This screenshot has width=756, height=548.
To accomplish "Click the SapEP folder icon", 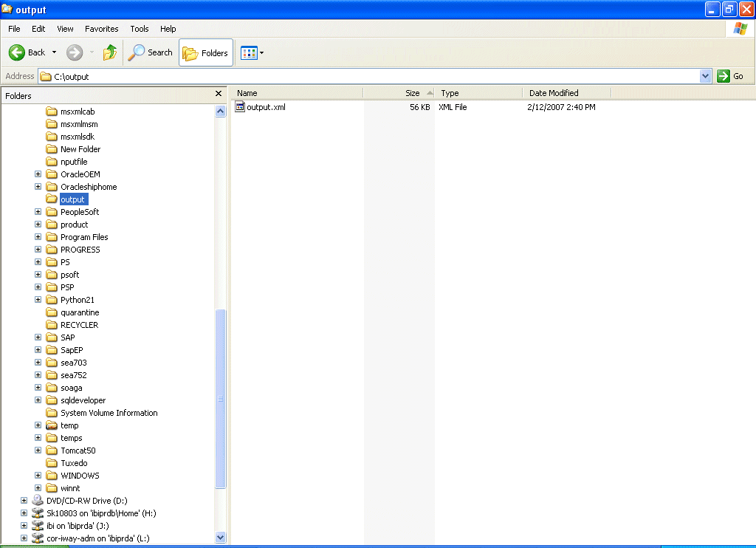I will 52,350.
